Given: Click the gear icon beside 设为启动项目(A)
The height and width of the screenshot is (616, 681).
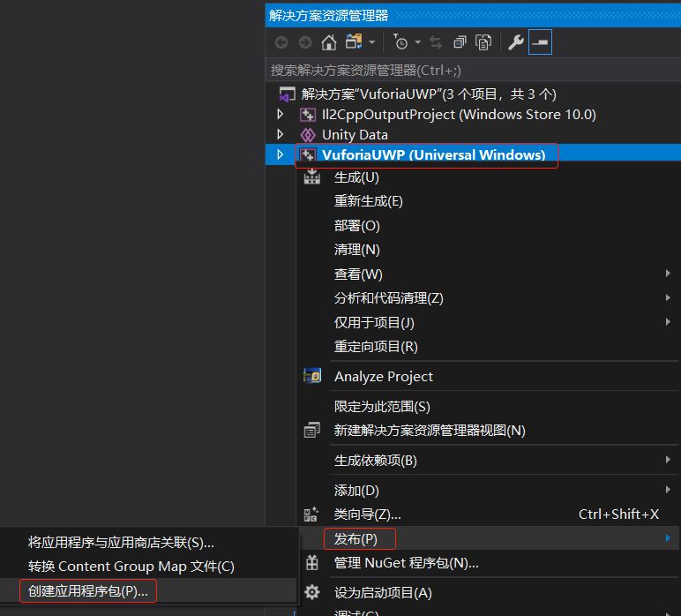Looking at the screenshot, I should tap(312, 592).
